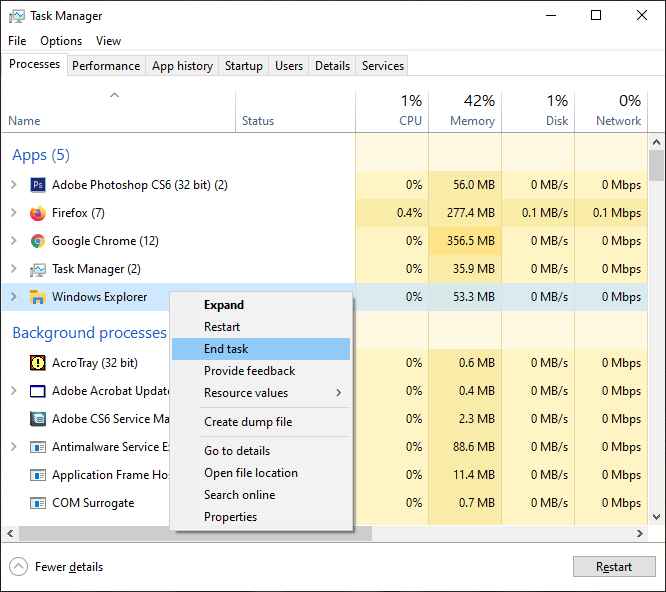
Task: Click the Background processes heading
Action: pos(90,333)
